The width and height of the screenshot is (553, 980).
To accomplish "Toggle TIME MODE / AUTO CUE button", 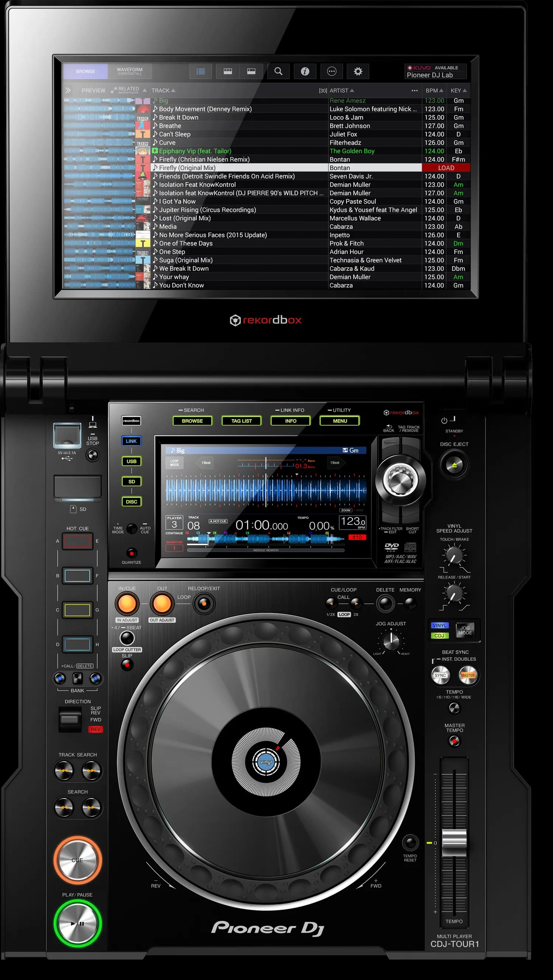I will point(132,528).
